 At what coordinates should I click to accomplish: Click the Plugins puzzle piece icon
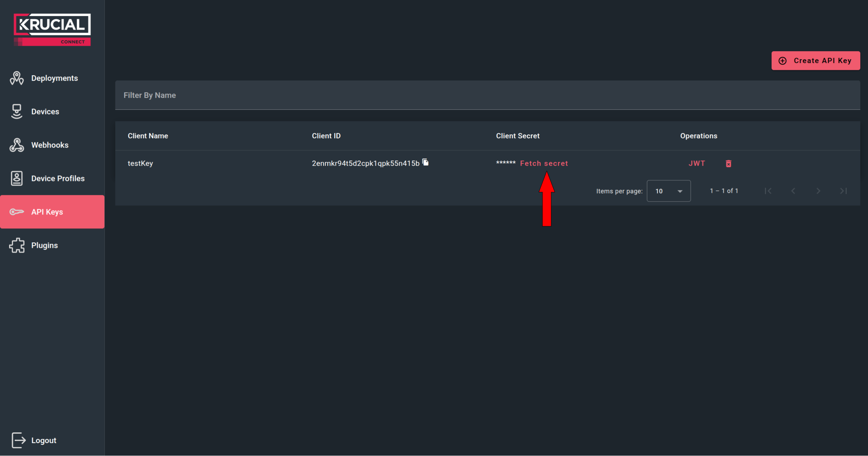(17, 245)
